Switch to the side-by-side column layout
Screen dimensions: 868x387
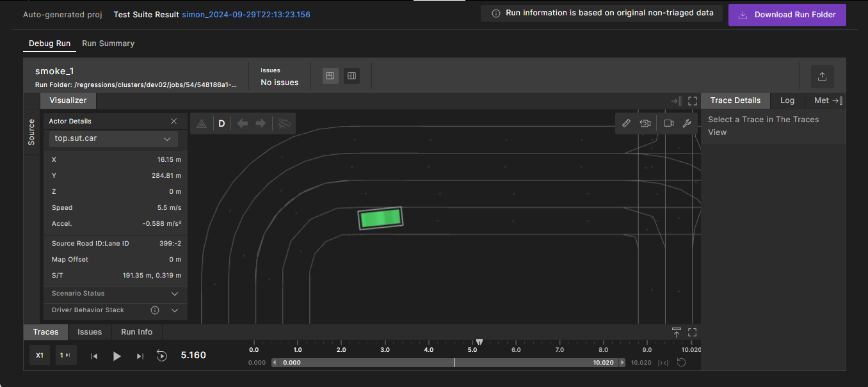(351, 76)
